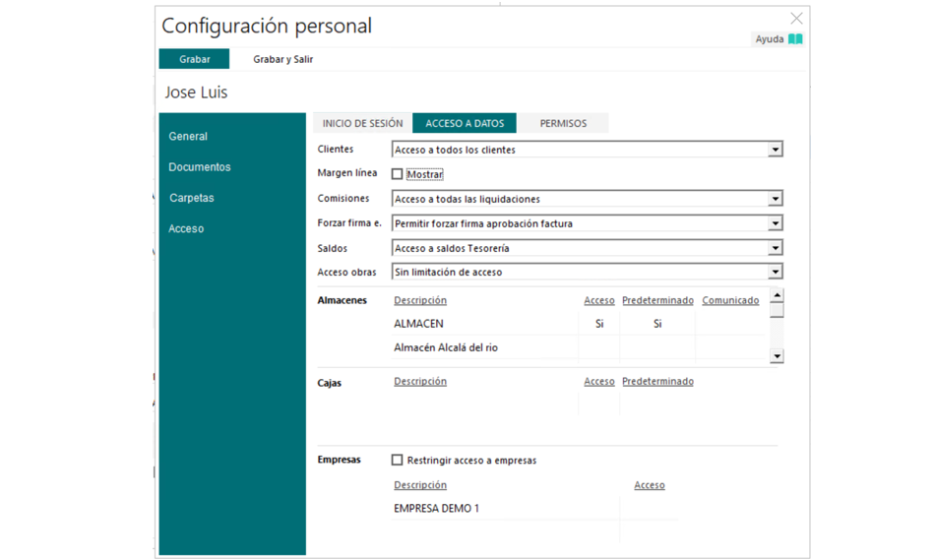Open the Documentos sidebar section

(x=199, y=167)
